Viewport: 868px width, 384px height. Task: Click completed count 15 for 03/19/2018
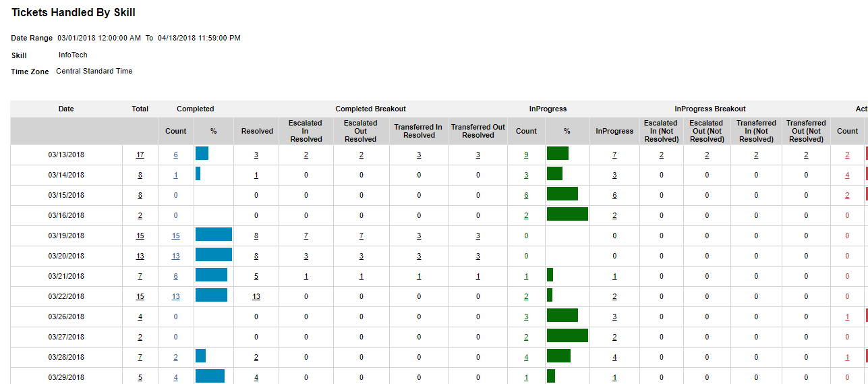[x=175, y=236]
